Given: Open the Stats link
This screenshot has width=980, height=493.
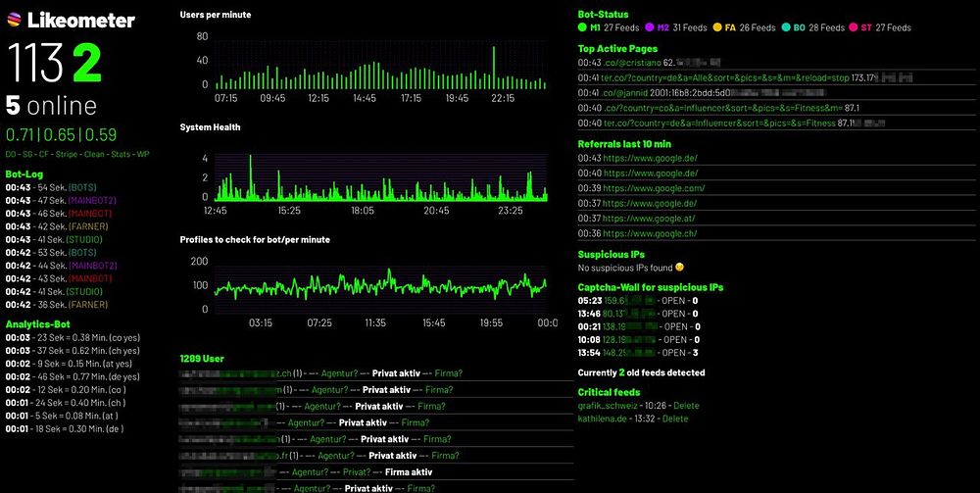Looking at the screenshot, I should pyautogui.click(x=120, y=154).
